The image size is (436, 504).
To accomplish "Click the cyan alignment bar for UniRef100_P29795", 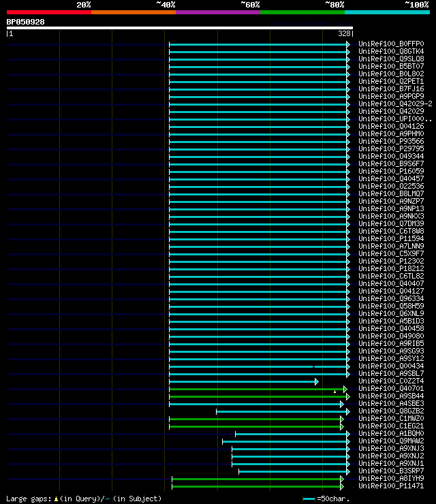I will pyautogui.click(x=258, y=149).
